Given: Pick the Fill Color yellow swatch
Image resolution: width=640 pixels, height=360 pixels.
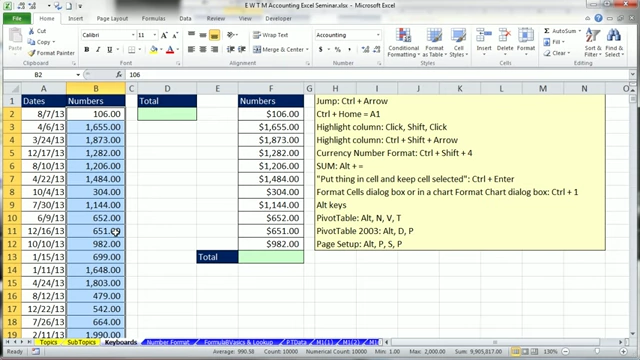Looking at the screenshot, I should pyautogui.click(x=153, y=49).
